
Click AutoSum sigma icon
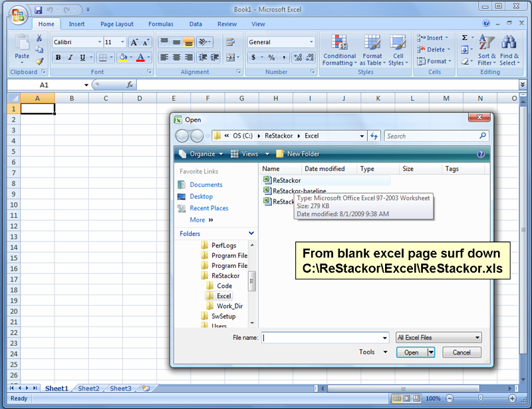465,38
